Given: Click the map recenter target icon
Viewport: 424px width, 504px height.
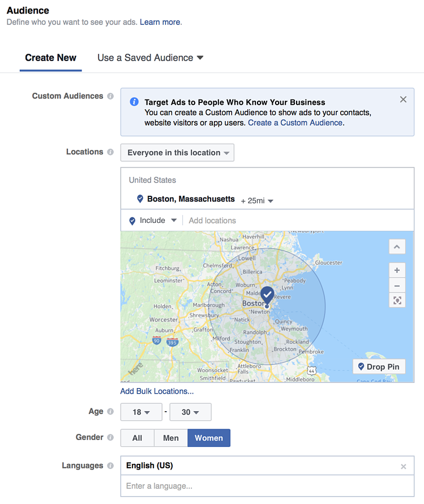Looking at the screenshot, I should (397, 300).
